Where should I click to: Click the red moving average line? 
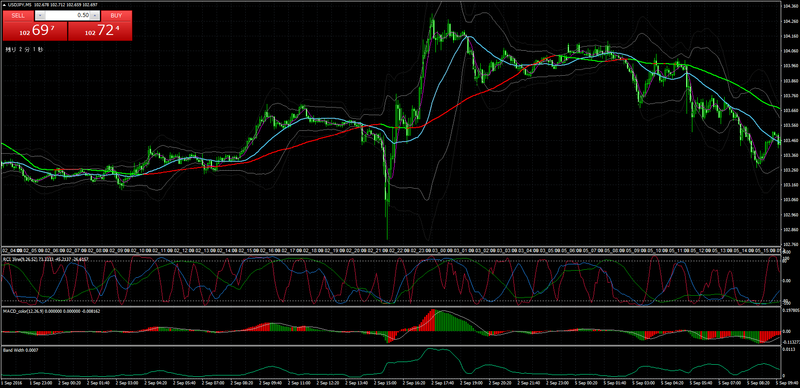(x=306, y=141)
